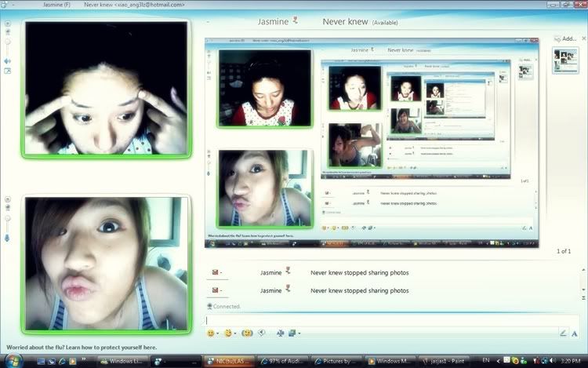Image resolution: width=588 pixels, height=368 pixels.
Task: Expand the quick launch chevron
Action: pyautogui.click(x=84, y=359)
